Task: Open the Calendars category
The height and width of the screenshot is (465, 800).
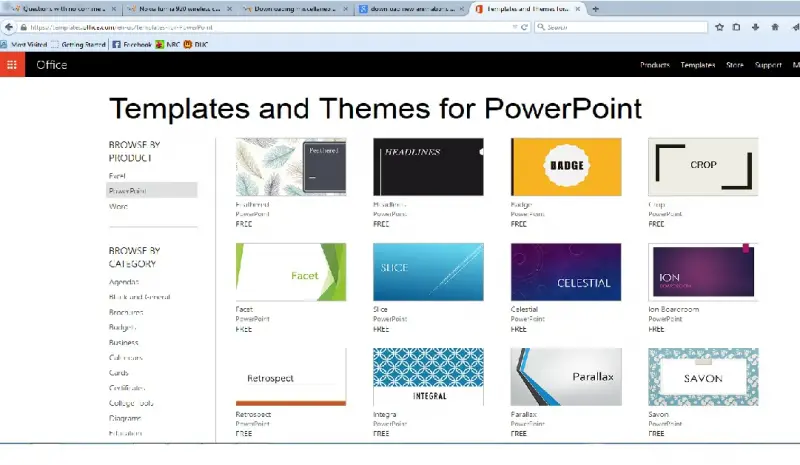Action: click(126, 357)
